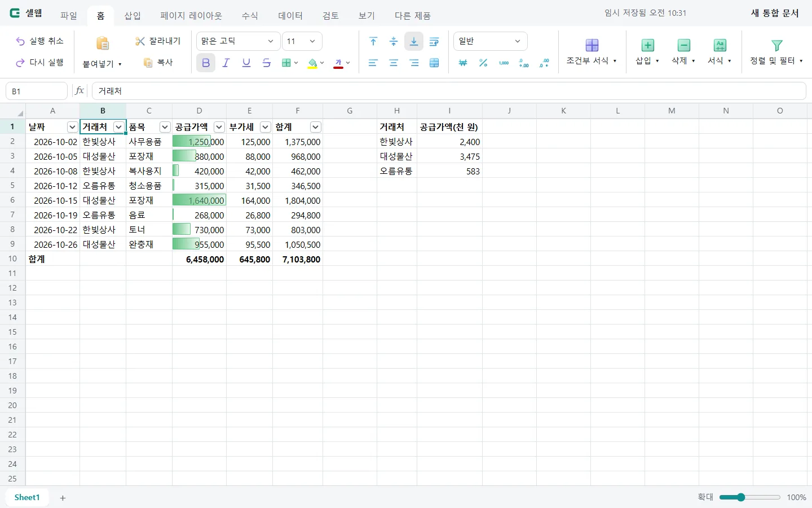
Task: Open the font name dropdown 맑은 고딕
Action: [x=237, y=41]
